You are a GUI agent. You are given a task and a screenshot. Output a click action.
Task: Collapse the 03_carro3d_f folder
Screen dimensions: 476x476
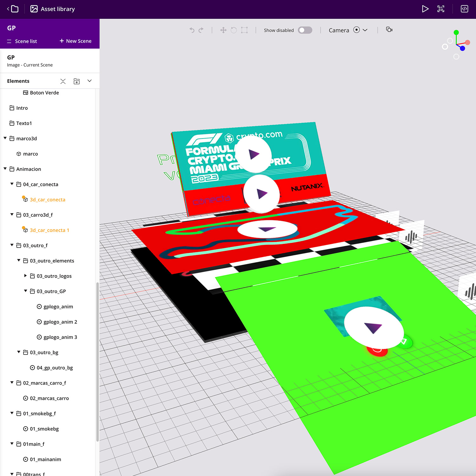tap(12, 215)
